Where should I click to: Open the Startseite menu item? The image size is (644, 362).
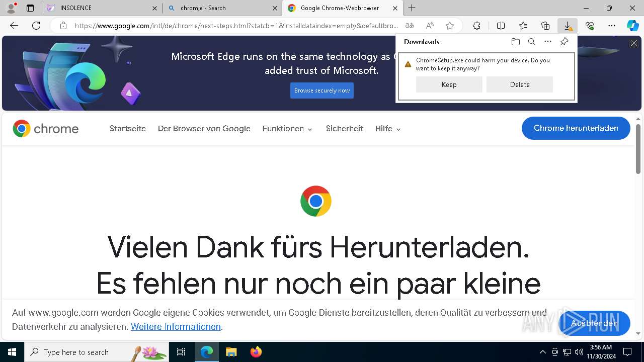pyautogui.click(x=128, y=129)
